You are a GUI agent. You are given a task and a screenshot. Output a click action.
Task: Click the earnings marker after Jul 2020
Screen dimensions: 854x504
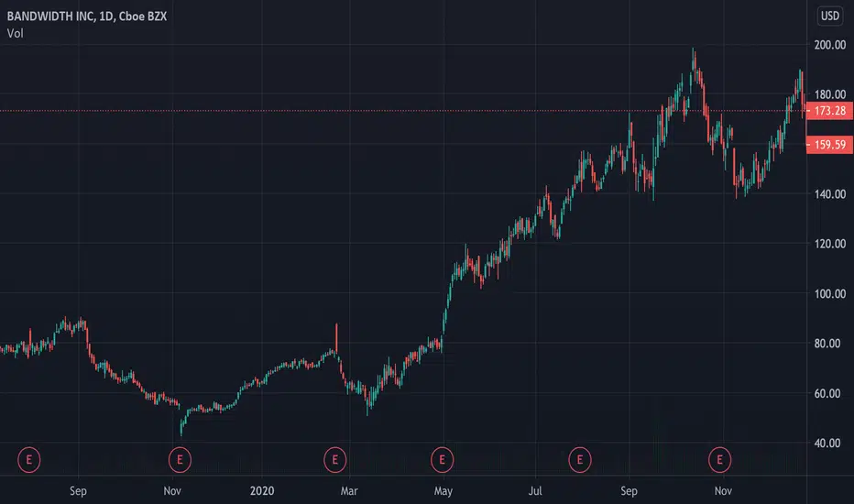coord(579,460)
